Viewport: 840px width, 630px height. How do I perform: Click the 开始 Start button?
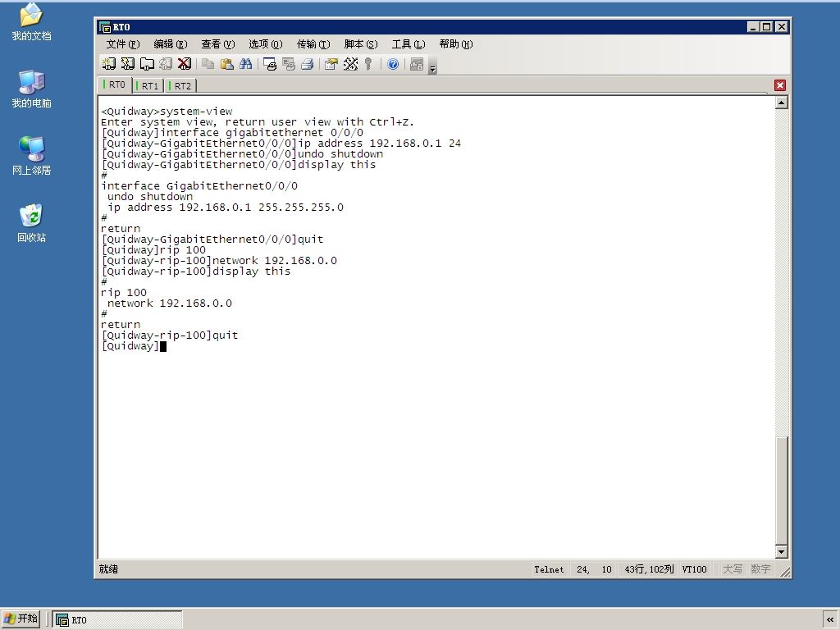coord(21,619)
